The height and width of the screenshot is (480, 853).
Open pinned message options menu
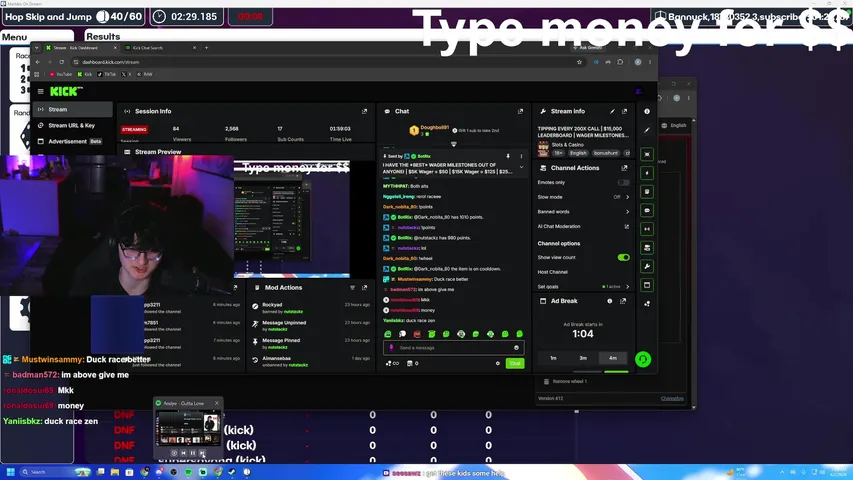(521, 156)
